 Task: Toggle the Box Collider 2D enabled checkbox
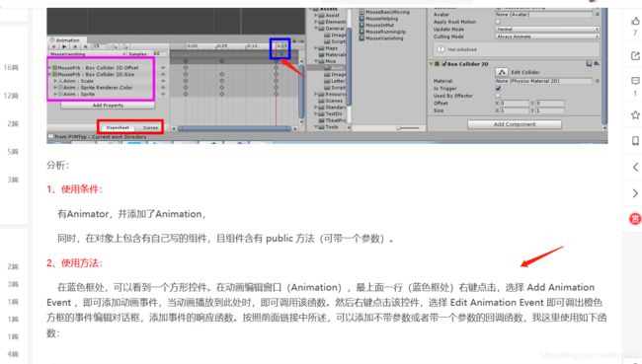[x=443, y=64]
